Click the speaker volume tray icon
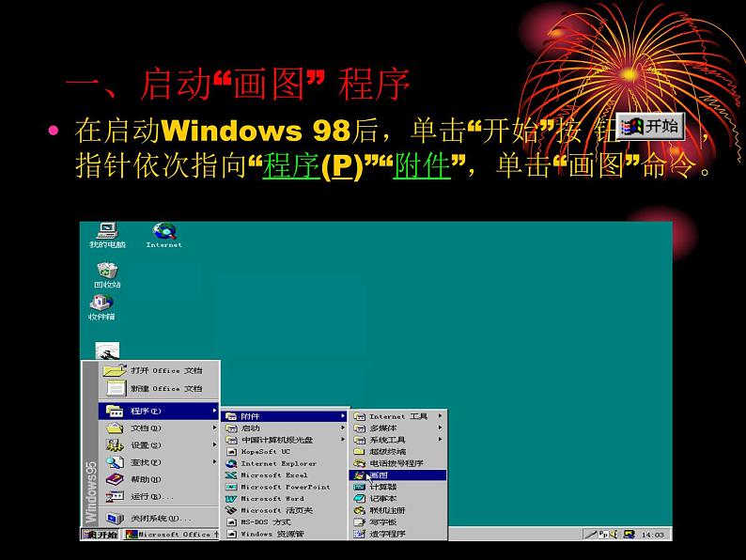746x560 pixels. [614, 535]
